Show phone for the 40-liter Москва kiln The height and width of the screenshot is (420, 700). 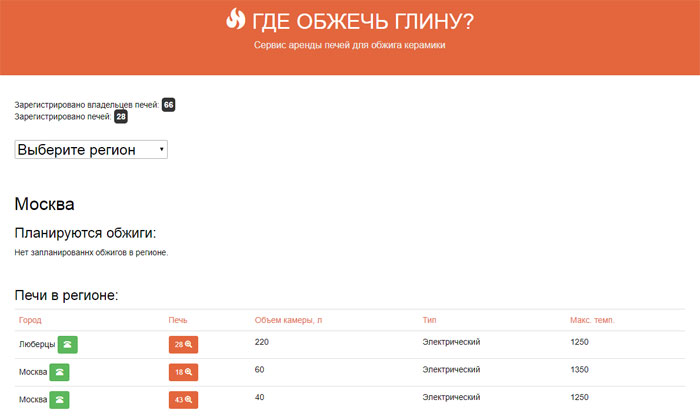(60, 400)
